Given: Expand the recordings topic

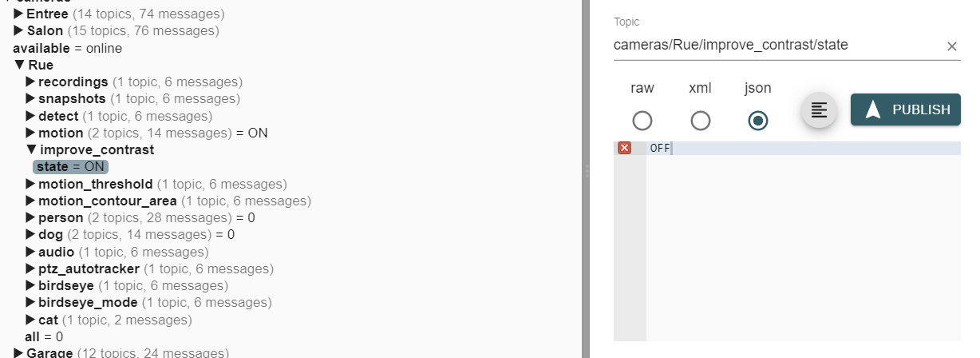Looking at the screenshot, I should pyautogui.click(x=32, y=82).
